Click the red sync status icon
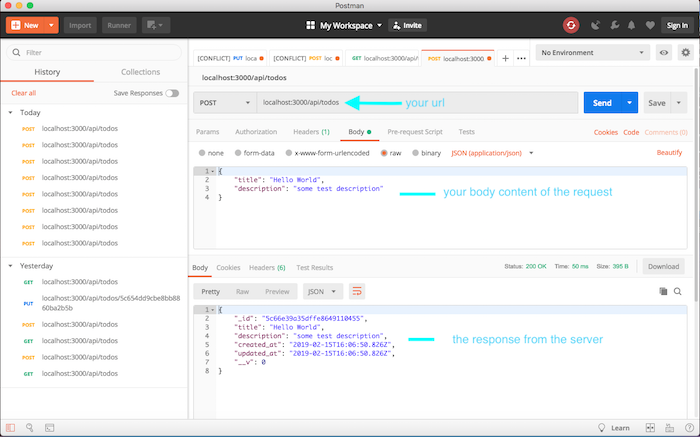Viewport: 700px width, 437px height. click(571, 25)
